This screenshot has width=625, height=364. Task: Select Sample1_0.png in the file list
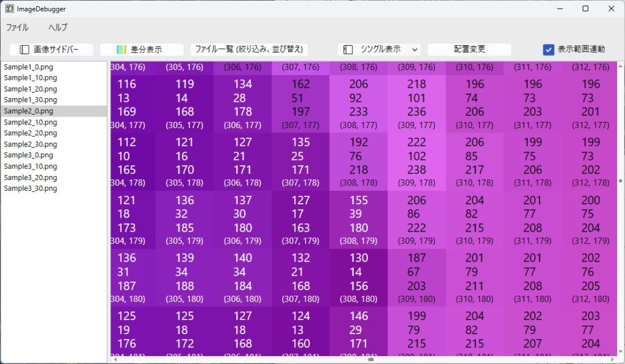[x=31, y=67]
